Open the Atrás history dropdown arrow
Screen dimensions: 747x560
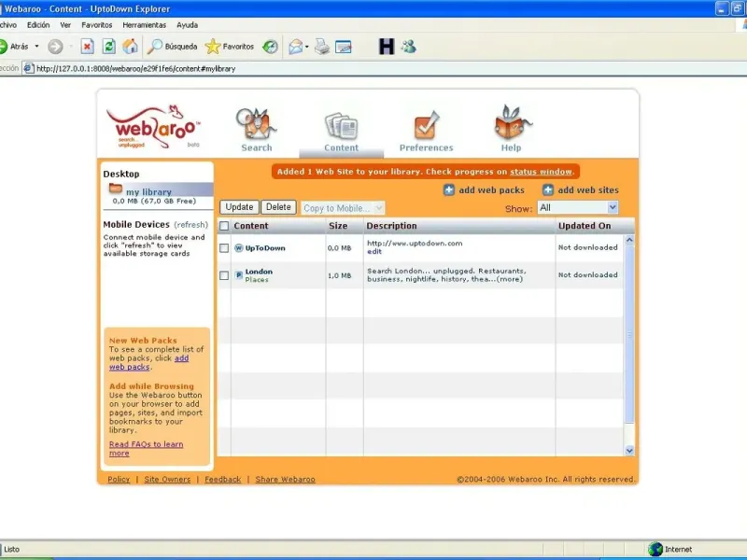[36, 46]
